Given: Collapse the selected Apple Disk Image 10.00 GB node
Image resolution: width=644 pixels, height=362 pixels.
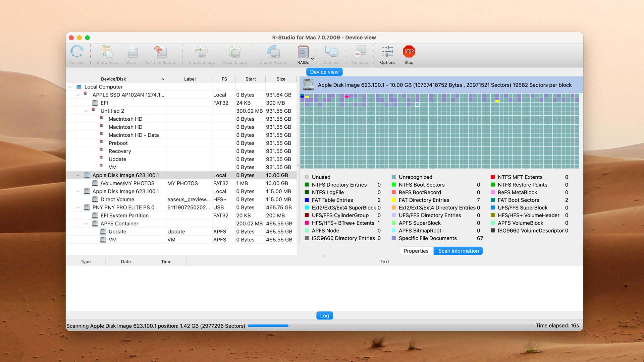Looking at the screenshot, I should (78, 175).
